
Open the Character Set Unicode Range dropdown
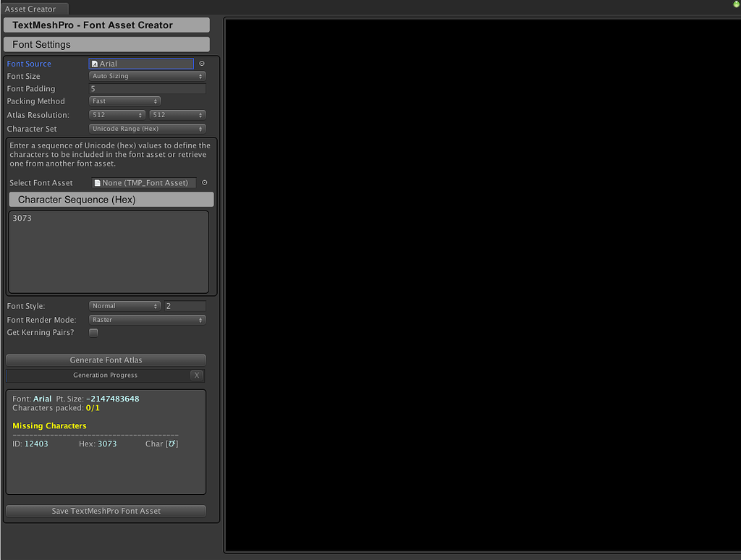[x=147, y=128]
